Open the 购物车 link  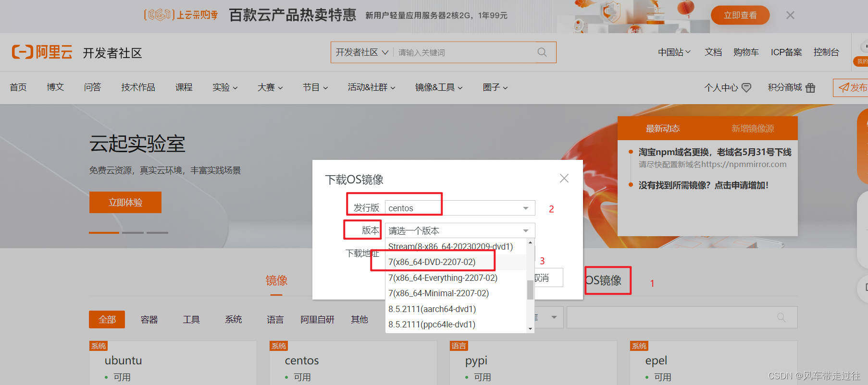pyautogui.click(x=746, y=52)
